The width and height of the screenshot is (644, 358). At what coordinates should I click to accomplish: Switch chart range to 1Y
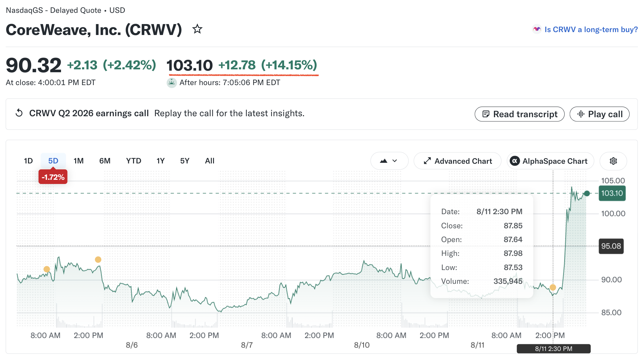pyautogui.click(x=161, y=161)
